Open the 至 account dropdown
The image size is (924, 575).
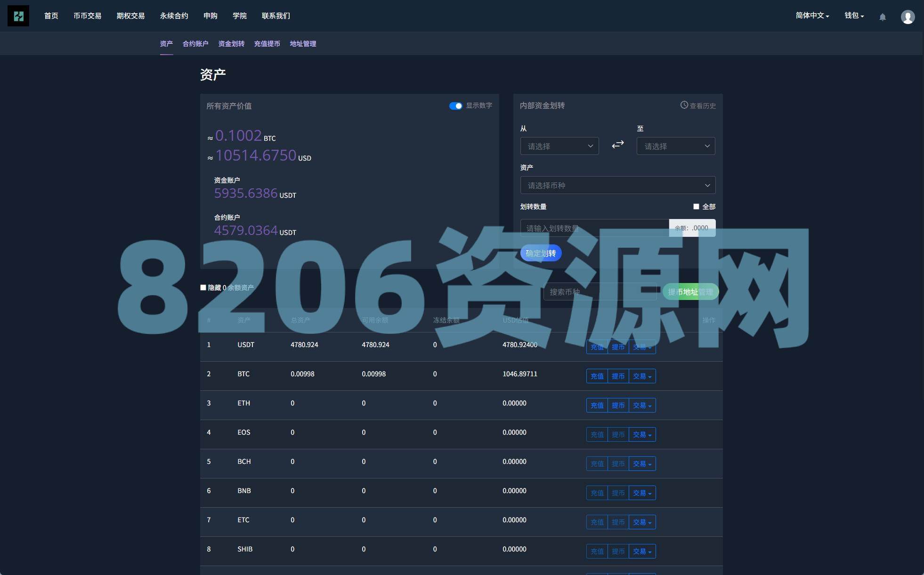pos(675,146)
